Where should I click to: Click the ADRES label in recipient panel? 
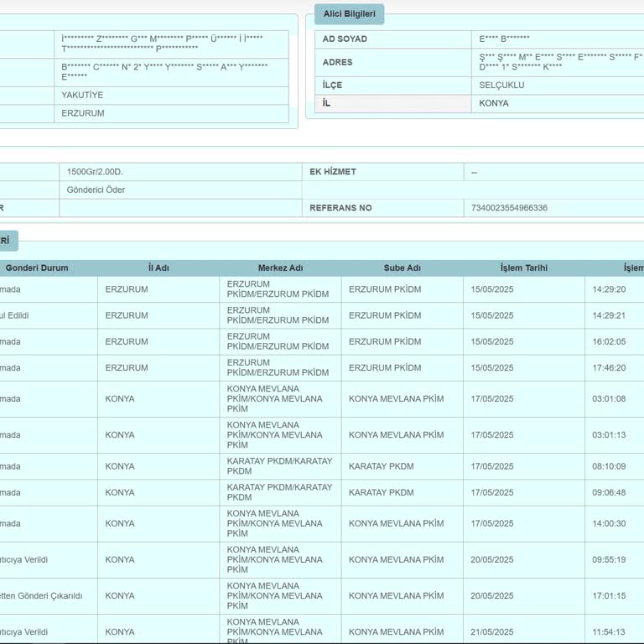[x=393, y=62]
